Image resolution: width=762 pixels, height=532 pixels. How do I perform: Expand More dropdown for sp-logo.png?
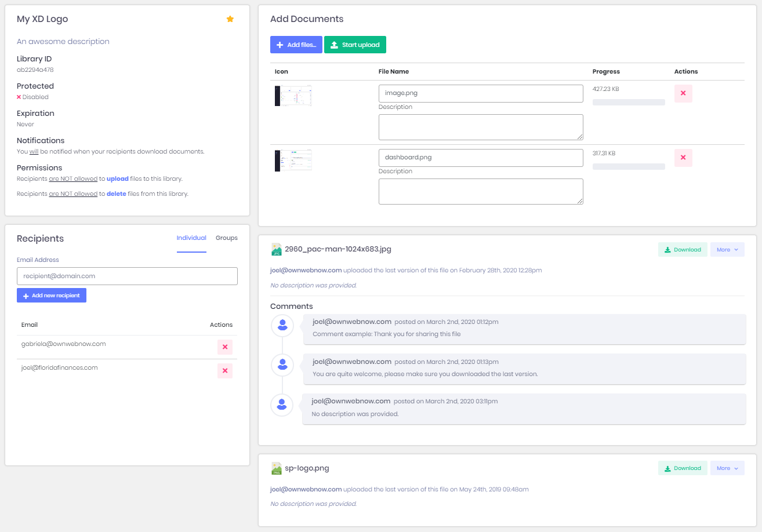point(727,468)
